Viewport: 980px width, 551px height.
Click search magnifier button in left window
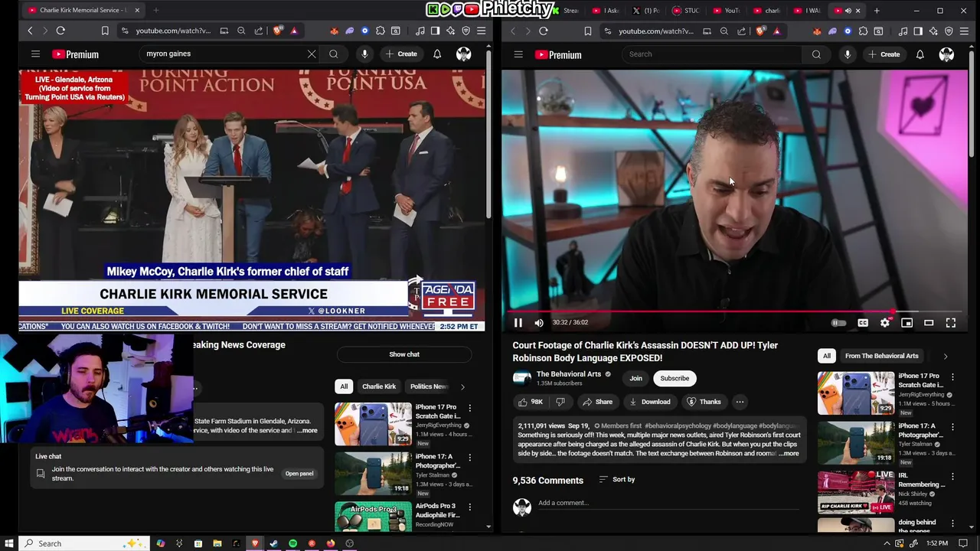(334, 54)
